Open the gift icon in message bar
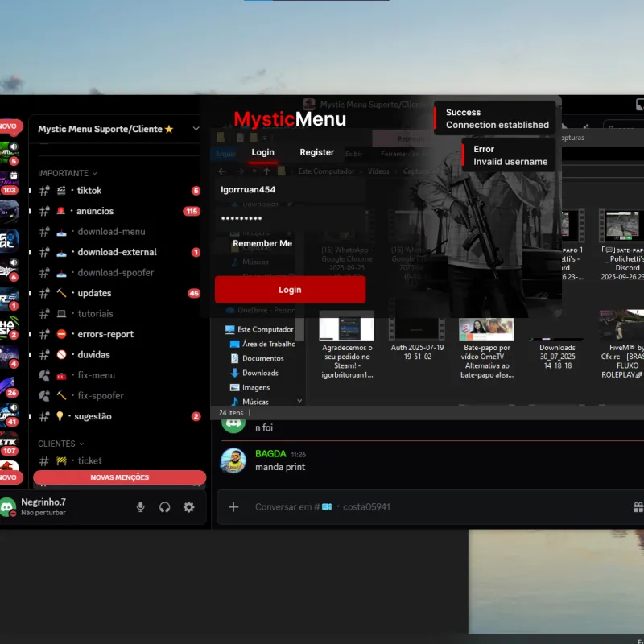The height and width of the screenshot is (644, 644). click(x=638, y=507)
